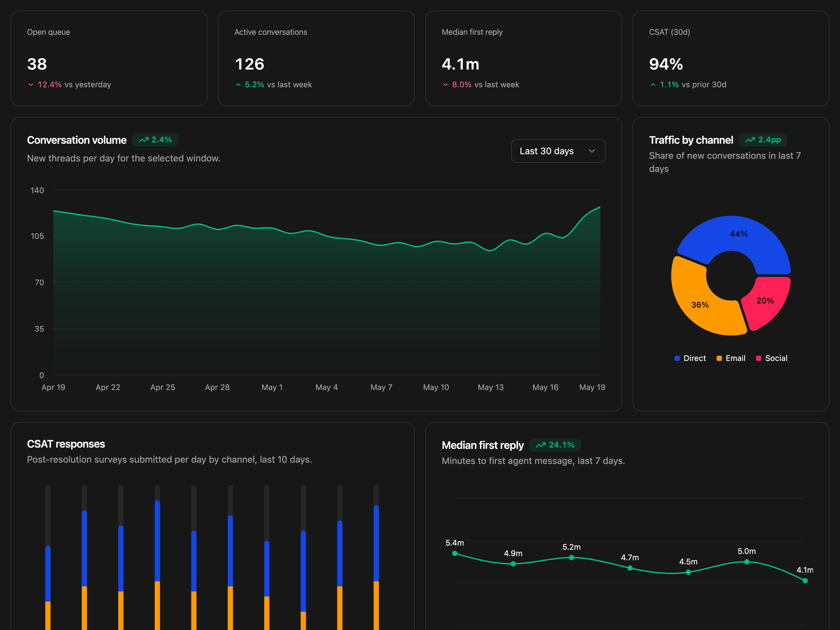The width and height of the screenshot is (840, 630).
Task: Open the Open queue card
Action: [x=109, y=58]
